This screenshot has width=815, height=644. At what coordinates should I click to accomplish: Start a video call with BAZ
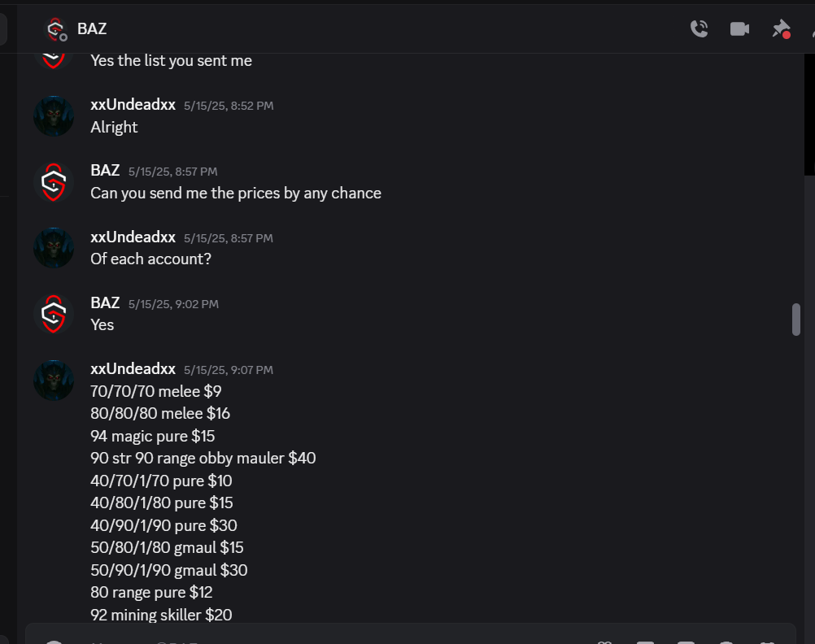tap(739, 28)
